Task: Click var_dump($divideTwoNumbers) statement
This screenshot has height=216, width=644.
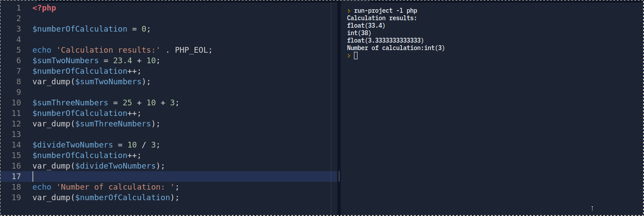Action: (99, 166)
